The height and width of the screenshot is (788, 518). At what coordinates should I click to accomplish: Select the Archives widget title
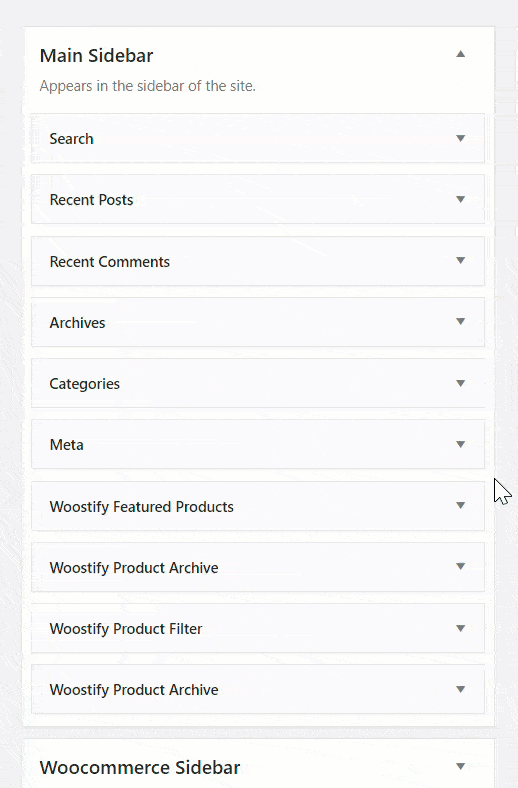(77, 323)
